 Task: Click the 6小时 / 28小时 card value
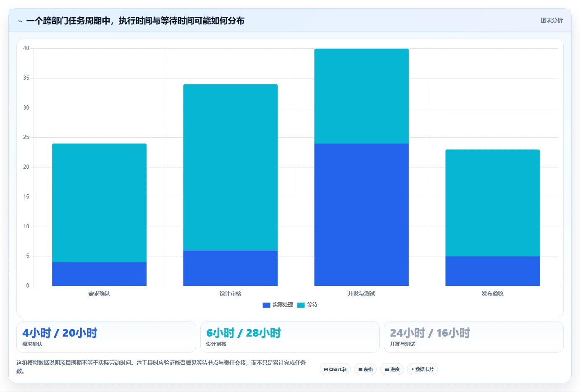pyautogui.click(x=244, y=333)
